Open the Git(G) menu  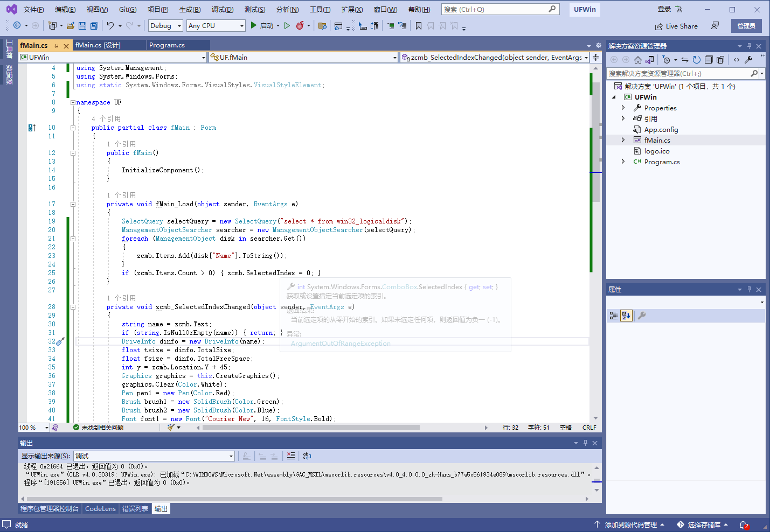tap(128, 10)
